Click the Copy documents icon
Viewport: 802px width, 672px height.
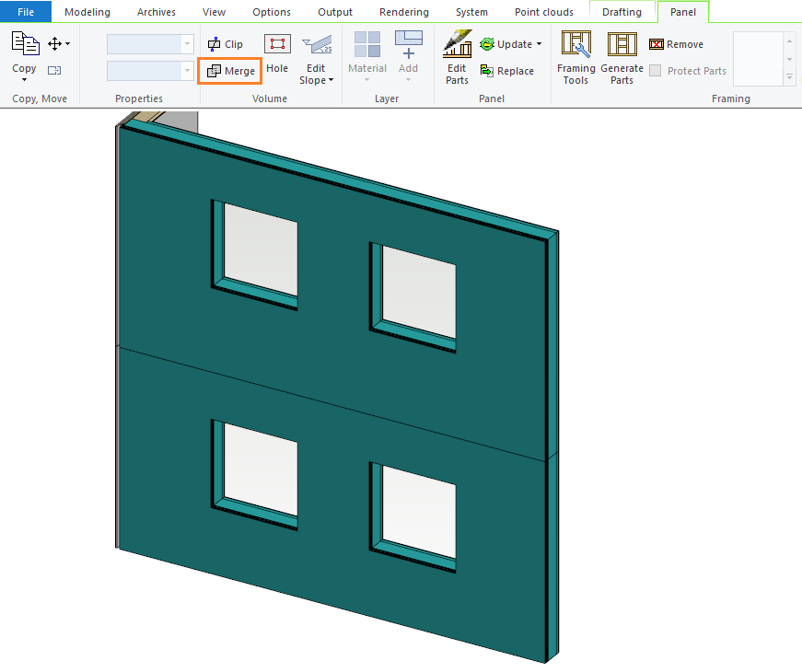[x=25, y=43]
